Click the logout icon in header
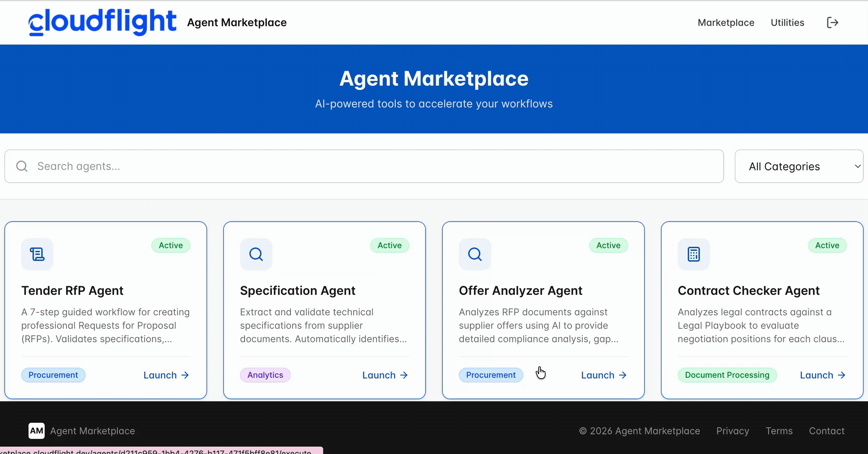This screenshot has width=868, height=454. tap(832, 22)
